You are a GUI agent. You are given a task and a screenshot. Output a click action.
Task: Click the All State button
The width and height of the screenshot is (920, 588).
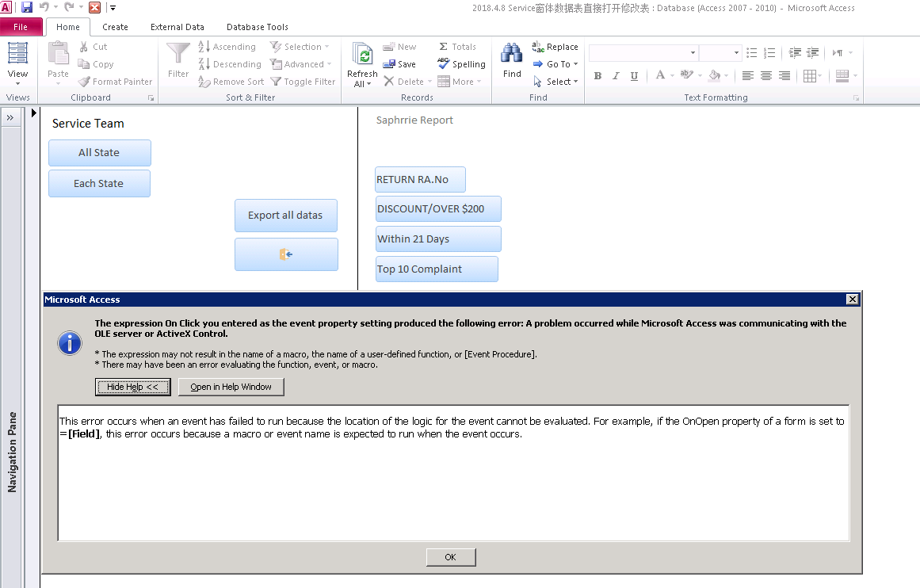click(99, 153)
